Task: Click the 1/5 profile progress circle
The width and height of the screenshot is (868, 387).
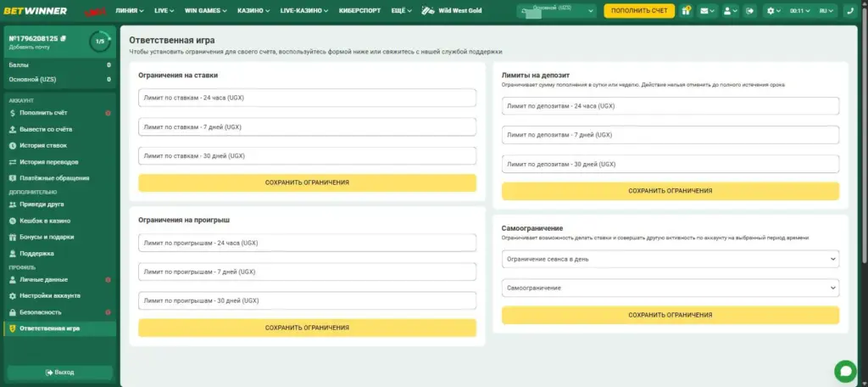Action: 100,41
